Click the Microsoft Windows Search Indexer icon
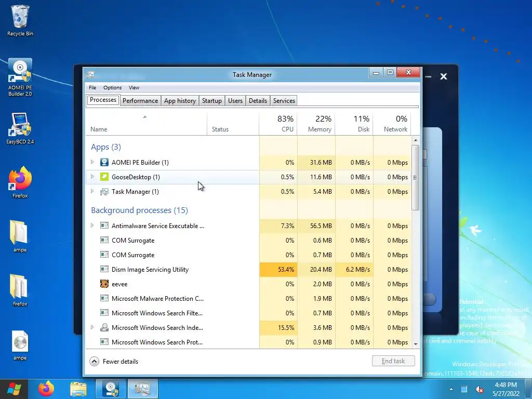This screenshot has width=532, height=399. (104, 327)
